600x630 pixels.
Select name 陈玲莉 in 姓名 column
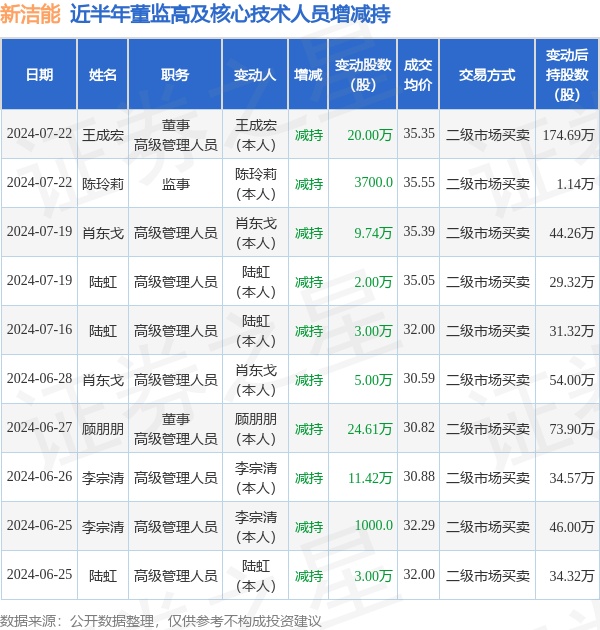point(103,184)
